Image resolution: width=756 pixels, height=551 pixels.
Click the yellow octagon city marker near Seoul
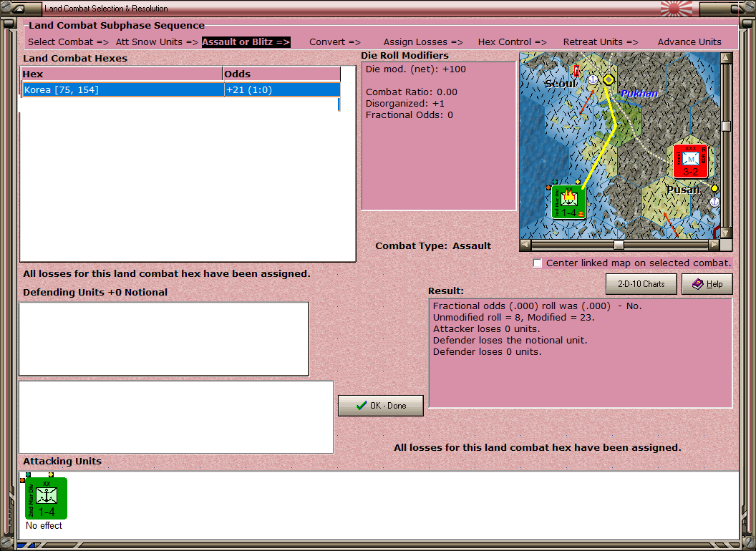(x=609, y=79)
